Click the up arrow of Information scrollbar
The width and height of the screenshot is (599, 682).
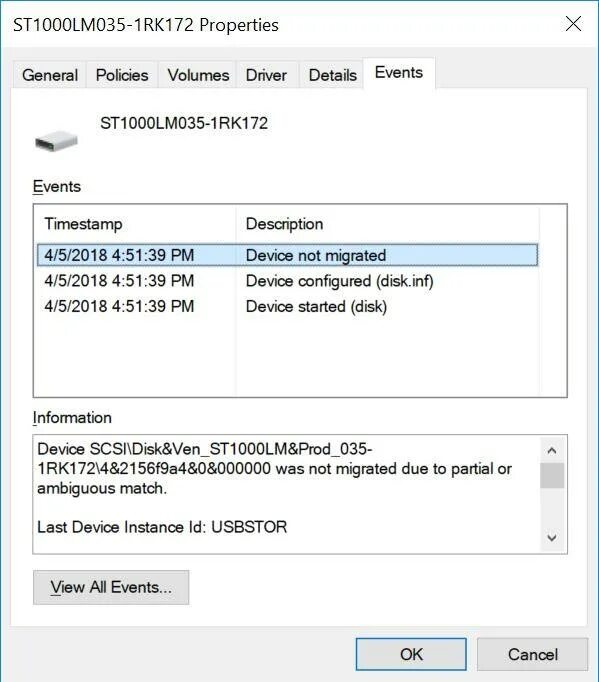point(552,450)
